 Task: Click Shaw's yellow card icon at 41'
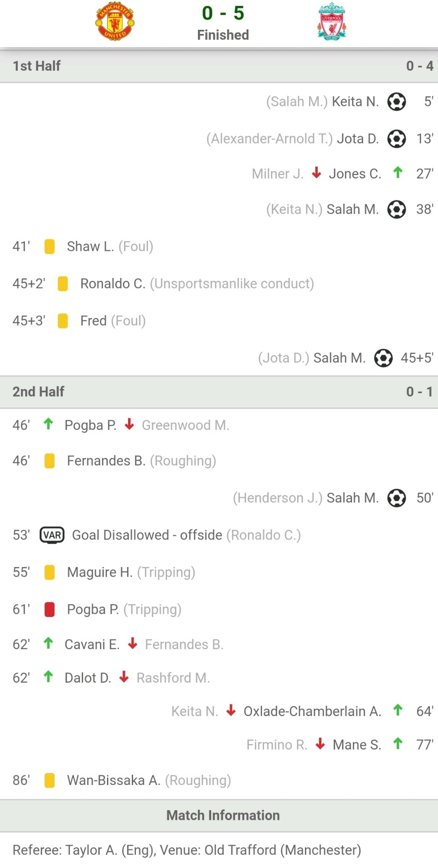[x=50, y=246]
